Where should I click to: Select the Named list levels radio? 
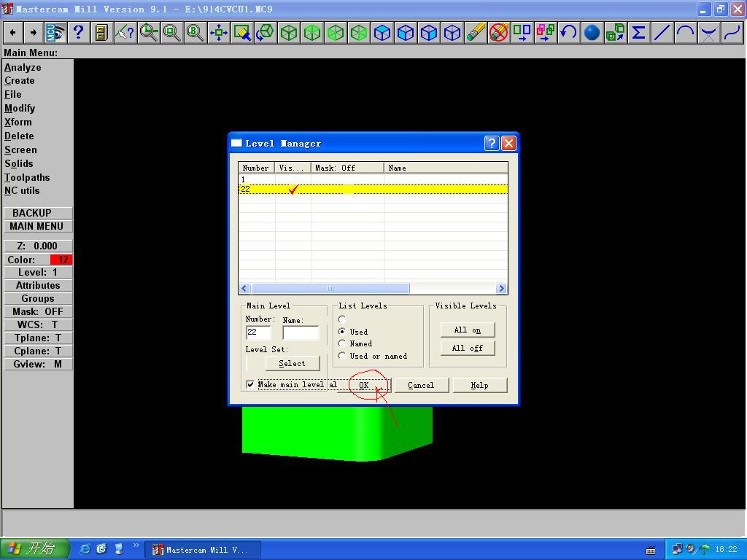[341, 343]
